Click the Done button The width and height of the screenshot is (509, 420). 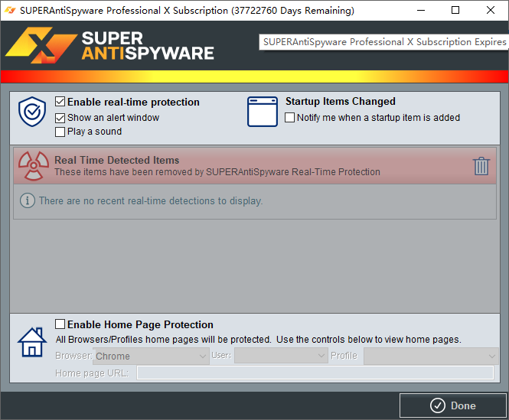453,405
